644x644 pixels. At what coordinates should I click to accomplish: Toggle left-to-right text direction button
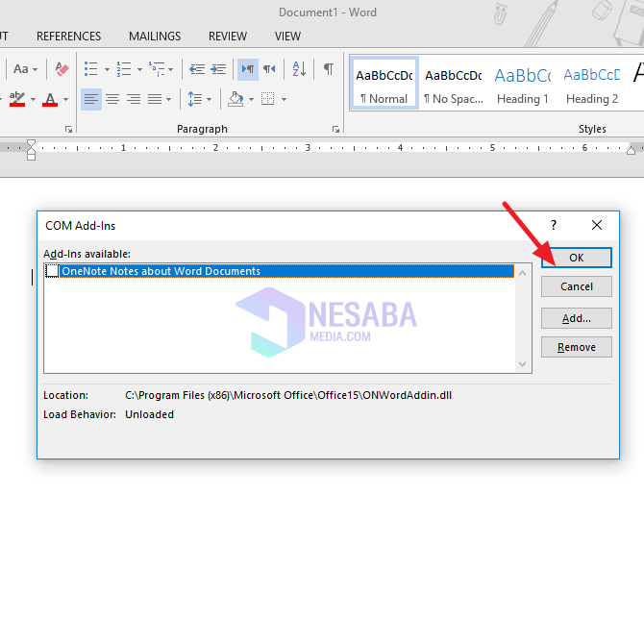pyautogui.click(x=248, y=69)
